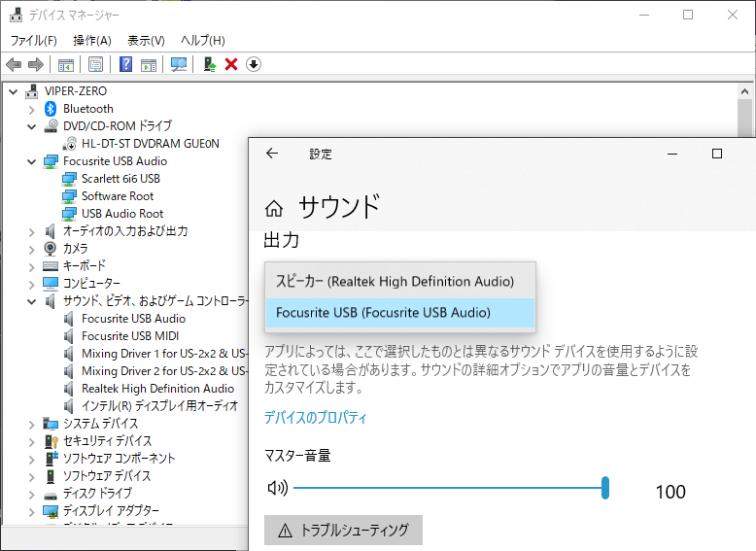Viewport: 756px width, 551px height.
Task: Collapse the Focusrite USB Audio category
Action: [x=32, y=162]
